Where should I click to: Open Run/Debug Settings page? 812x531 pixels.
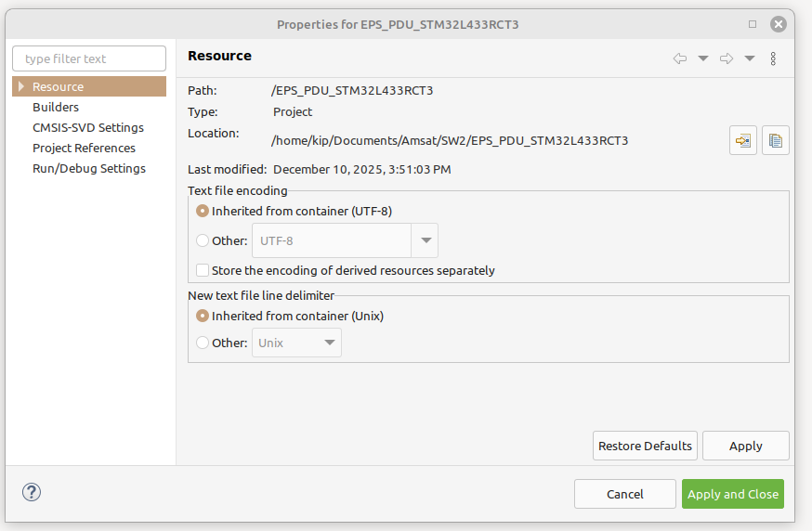pyautogui.click(x=89, y=168)
